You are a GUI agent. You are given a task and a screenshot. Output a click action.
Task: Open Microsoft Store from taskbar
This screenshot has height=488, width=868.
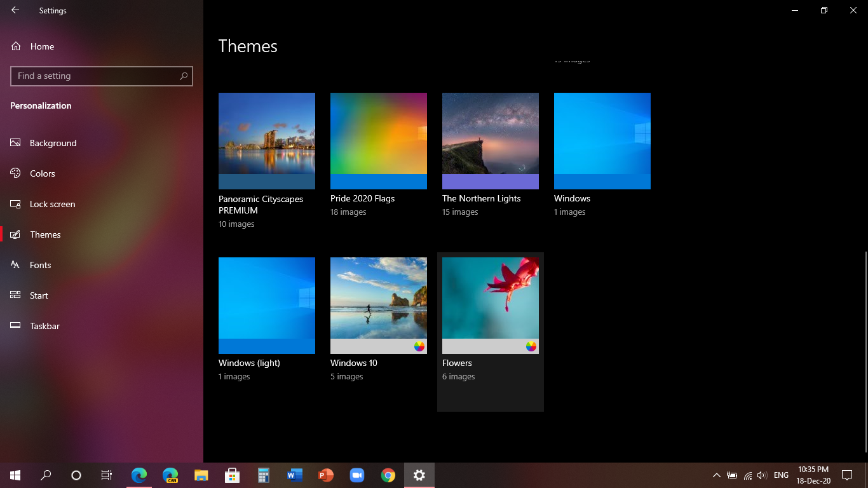[233, 475]
